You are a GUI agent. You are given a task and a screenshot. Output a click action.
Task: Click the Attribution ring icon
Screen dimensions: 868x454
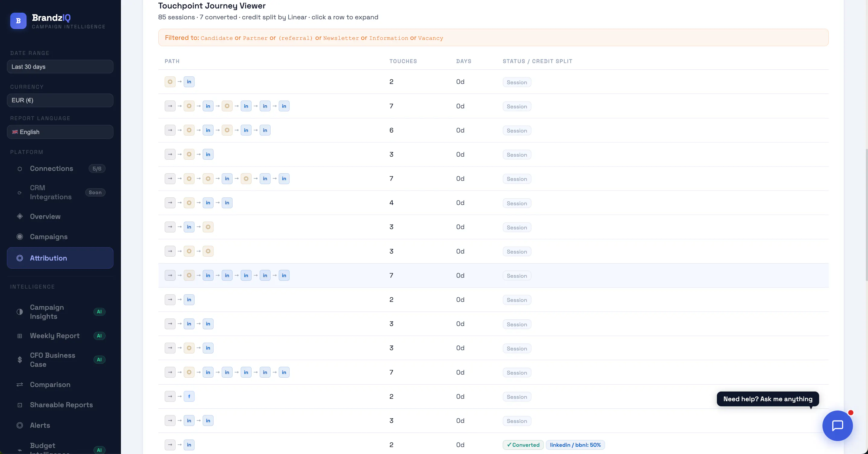[20, 258]
